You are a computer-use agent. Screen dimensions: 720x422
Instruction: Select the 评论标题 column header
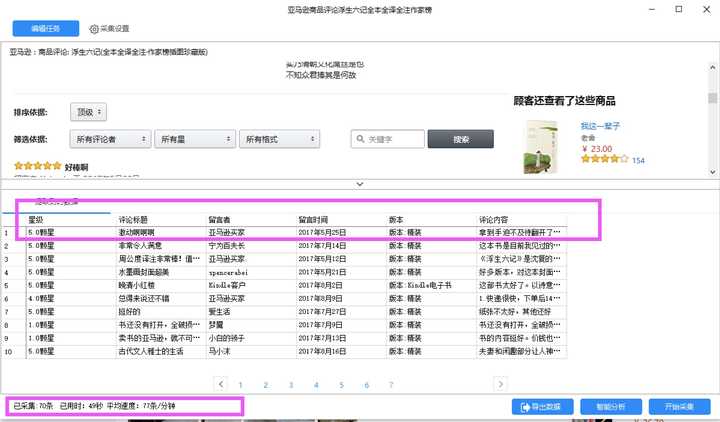tap(161, 220)
